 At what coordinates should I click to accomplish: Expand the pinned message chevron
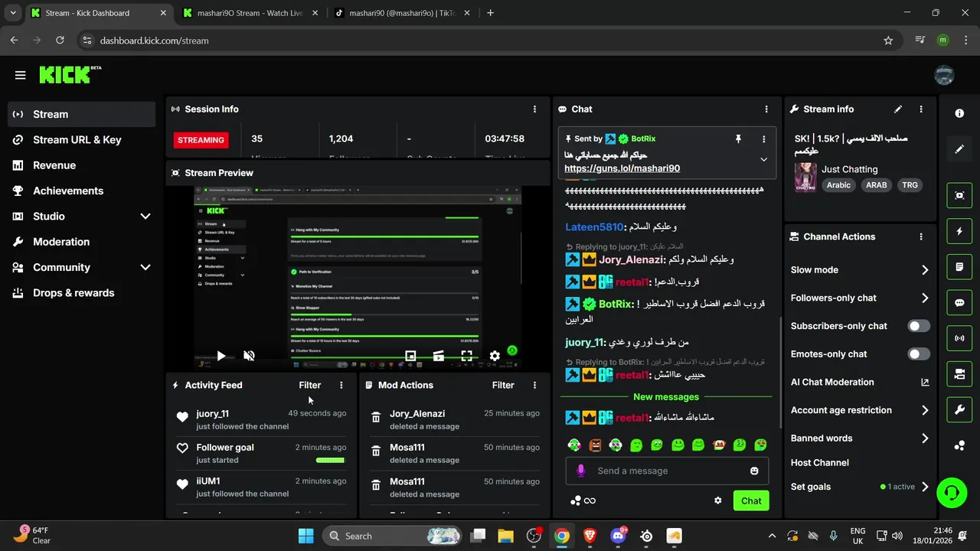[763, 160]
